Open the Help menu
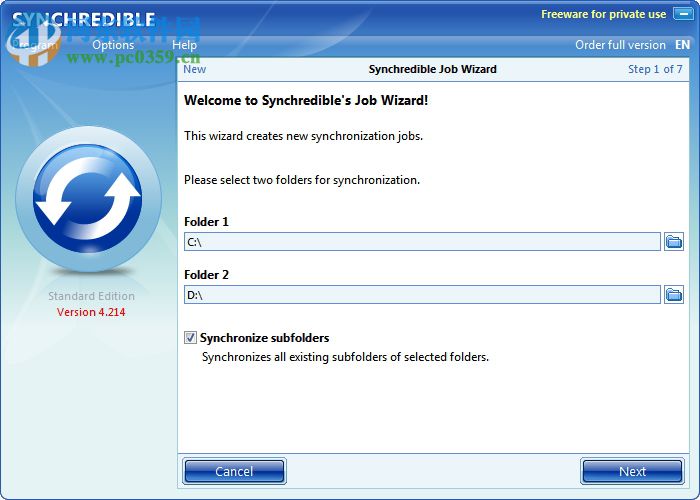This screenshot has height=500, width=700. [184, 45]
